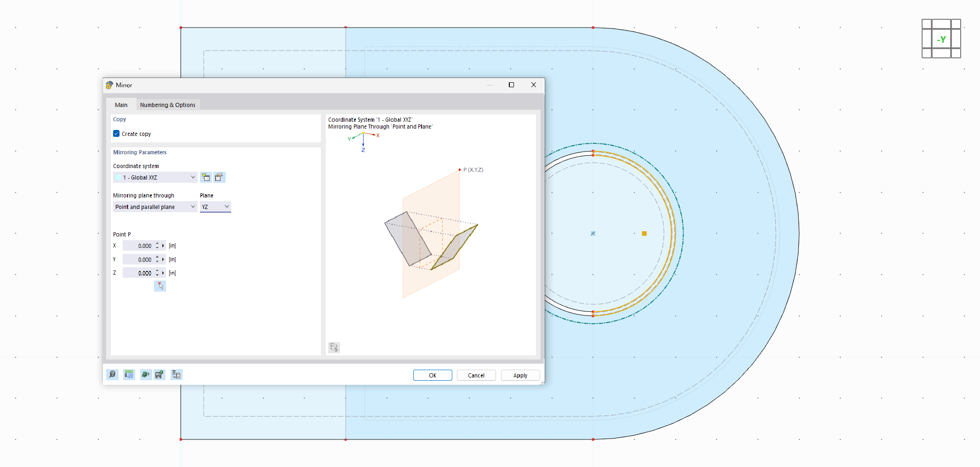Expand the preview graphic via corner icon

pyautogui.click(x=334, y=348)
